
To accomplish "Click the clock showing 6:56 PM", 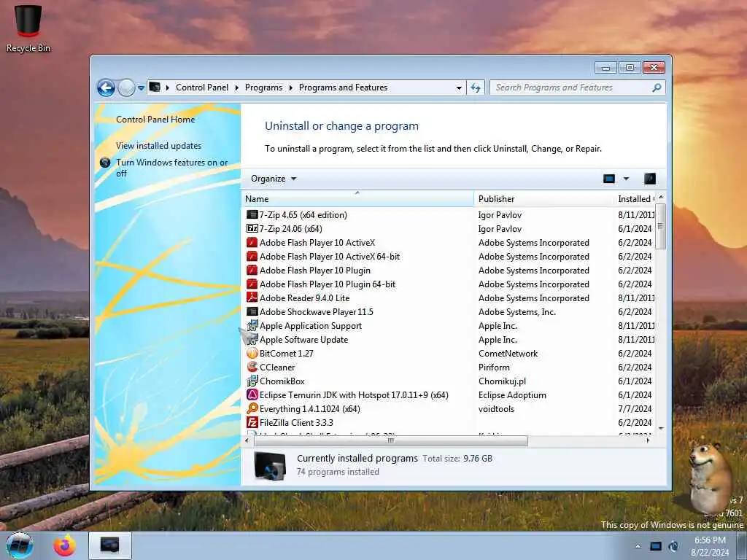I will click(710, 540).
